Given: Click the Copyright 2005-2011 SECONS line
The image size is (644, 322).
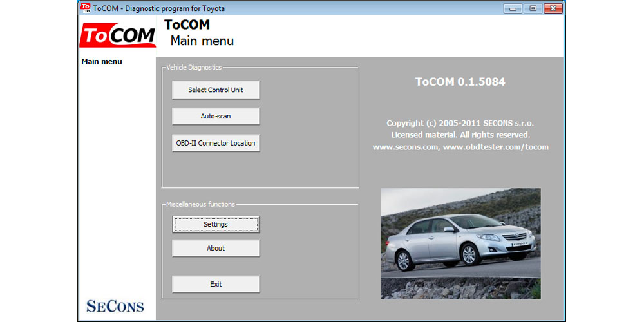Looking at the screenshot, I should tap(460, 123).
